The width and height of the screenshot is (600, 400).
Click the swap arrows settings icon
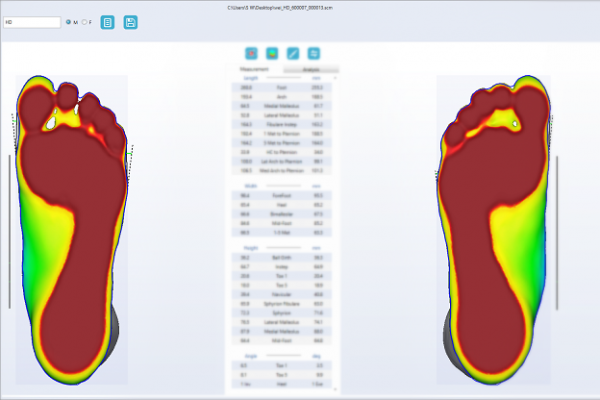[x=314, y=54]
